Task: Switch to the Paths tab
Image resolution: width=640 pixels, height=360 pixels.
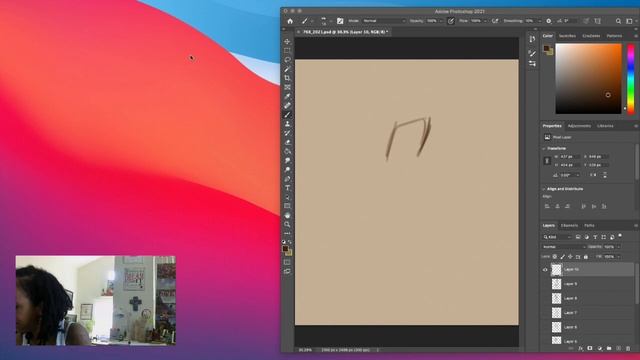Action: point(589,226)
